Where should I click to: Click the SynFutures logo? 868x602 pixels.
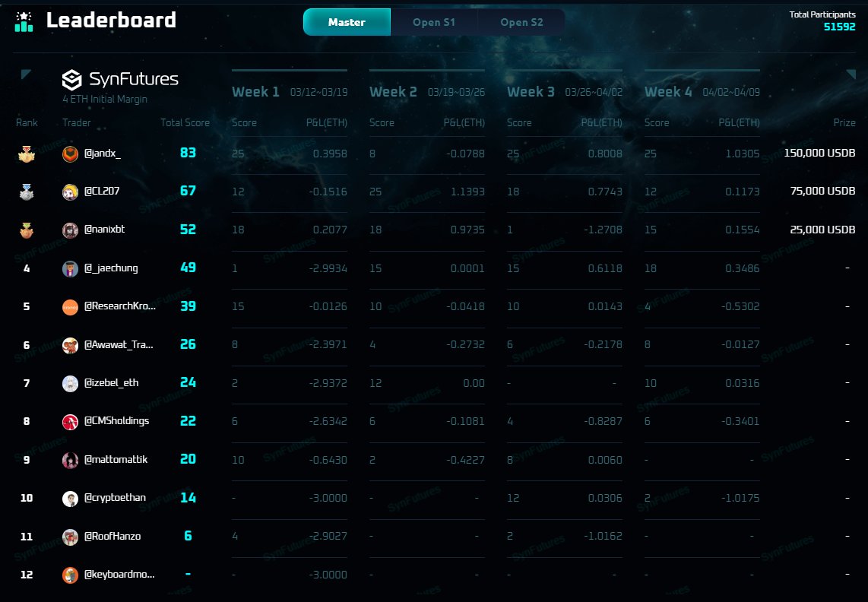(x=120, y=79)
